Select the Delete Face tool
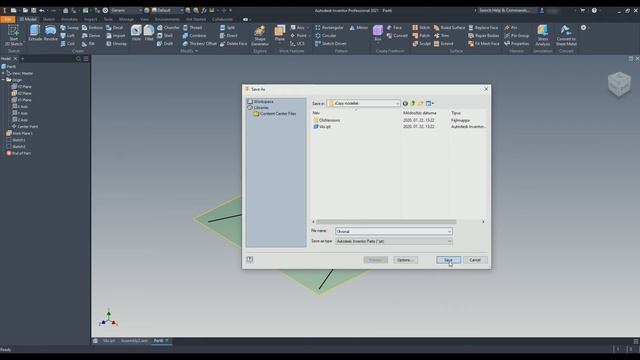 [x=233, y=43]
